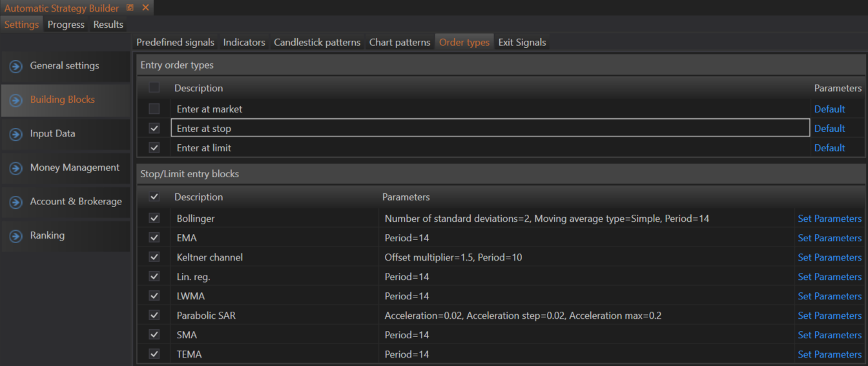
Task: Uncheck the Enter at limit checkbox
Action: 154,147
